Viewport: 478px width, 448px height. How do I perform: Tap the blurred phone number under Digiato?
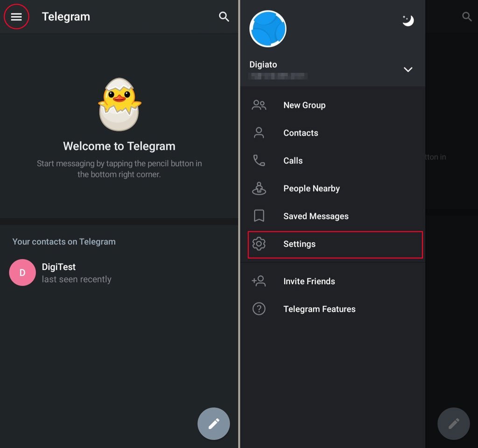point(278,76)
